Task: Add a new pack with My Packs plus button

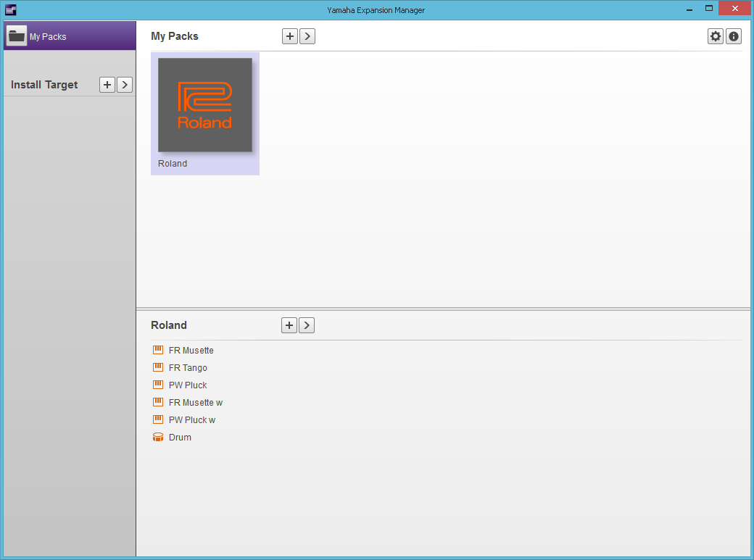Action: coord(290,36)
